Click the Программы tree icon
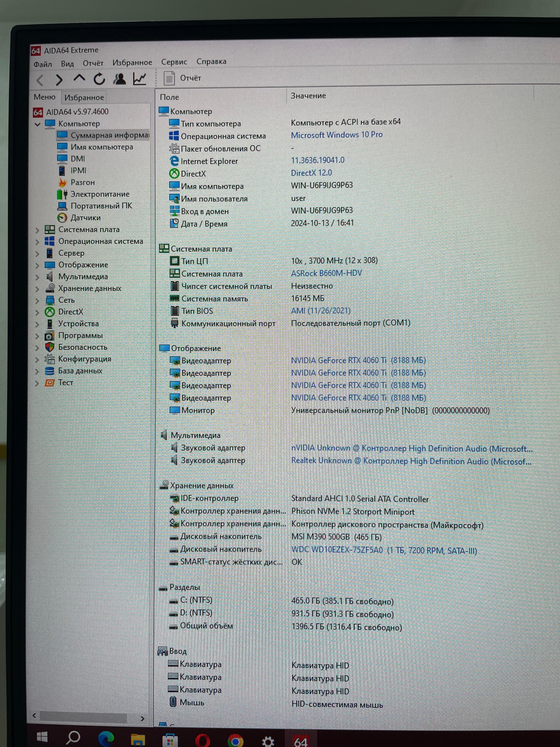 click(50, 336)
